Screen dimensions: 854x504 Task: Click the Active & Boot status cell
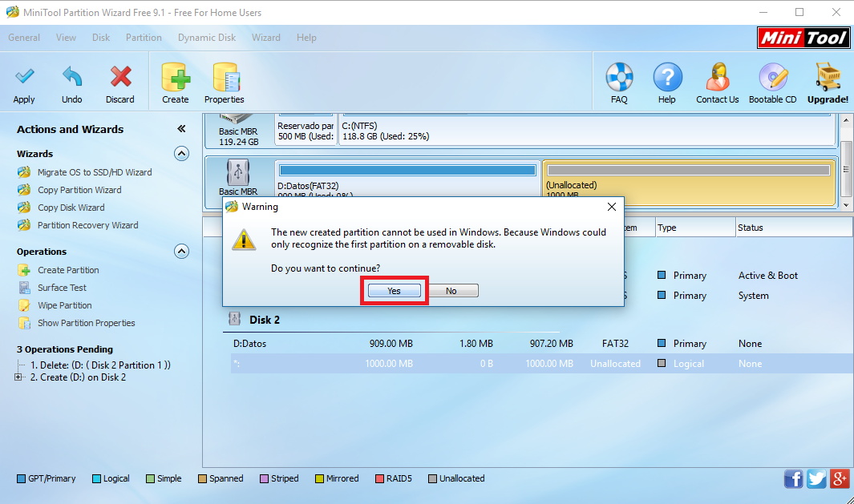coord(768,276)
